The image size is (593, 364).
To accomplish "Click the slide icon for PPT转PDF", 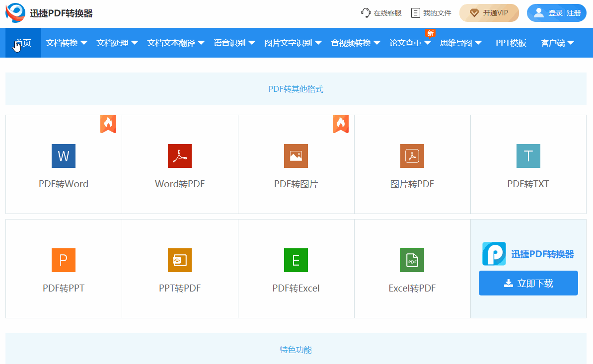I will [180, 260].
